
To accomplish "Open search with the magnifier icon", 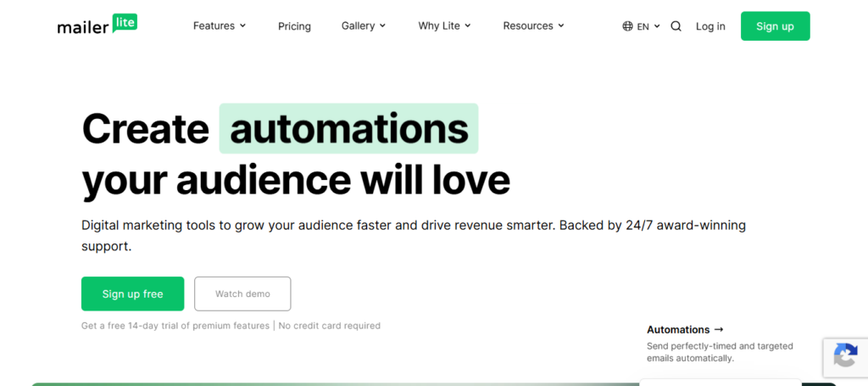I will (x=676, y=26).
